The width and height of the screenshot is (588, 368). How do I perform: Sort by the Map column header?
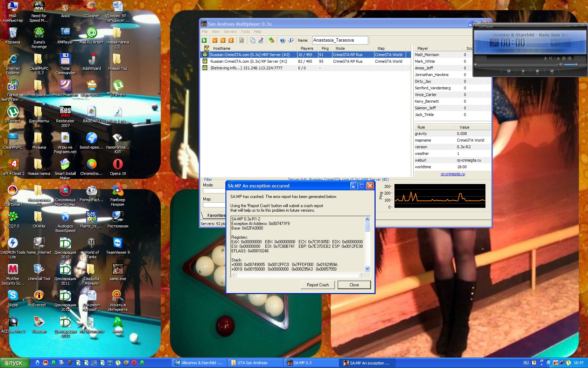pos(390,48)
